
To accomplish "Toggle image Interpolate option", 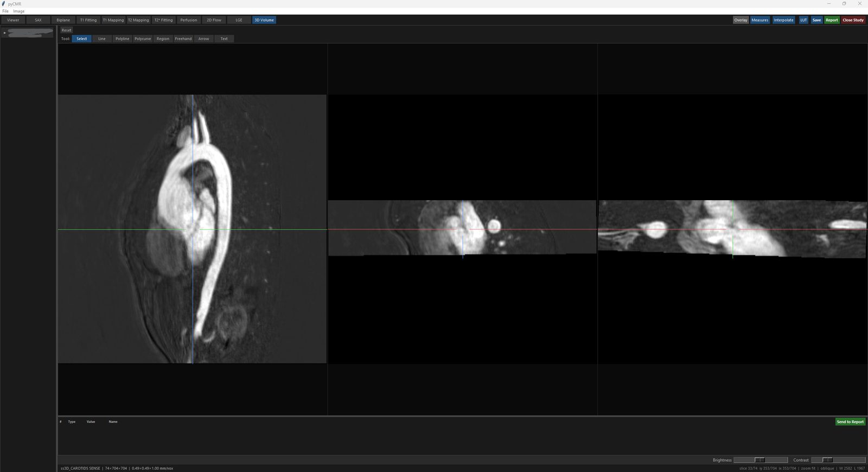I will [x=783, y=20].
